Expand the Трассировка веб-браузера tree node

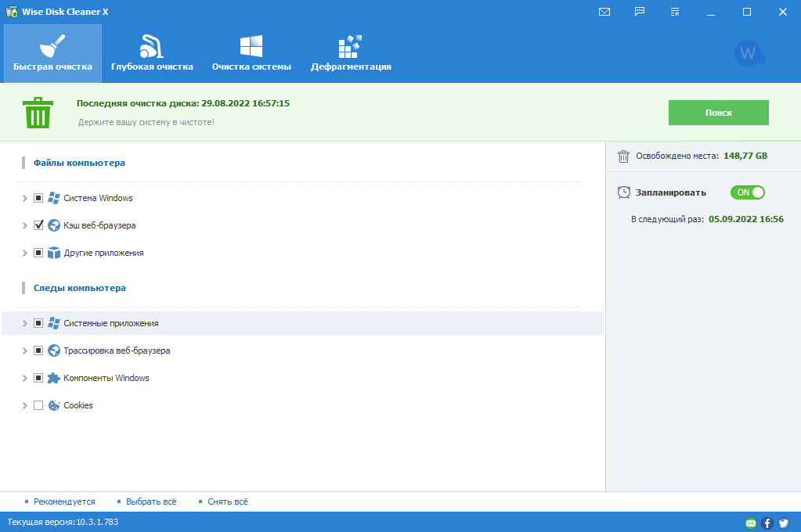click(24, 350)
